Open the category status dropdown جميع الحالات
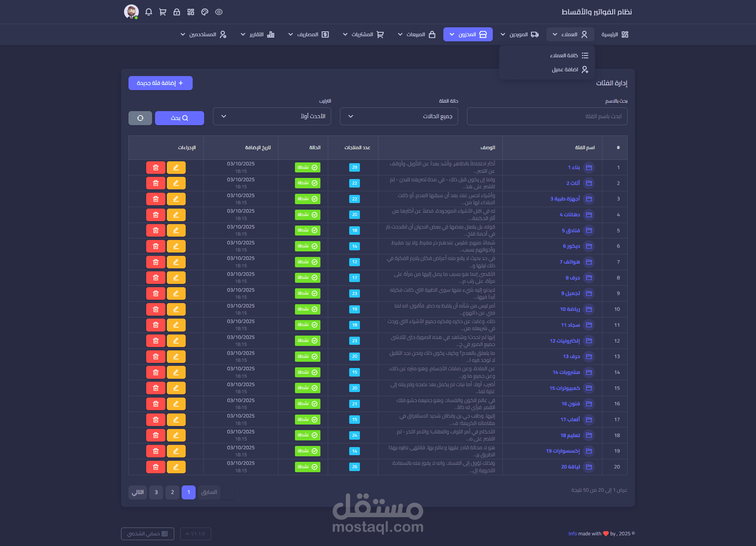Screen dimensions: 756x546 [x=399, y=116]
